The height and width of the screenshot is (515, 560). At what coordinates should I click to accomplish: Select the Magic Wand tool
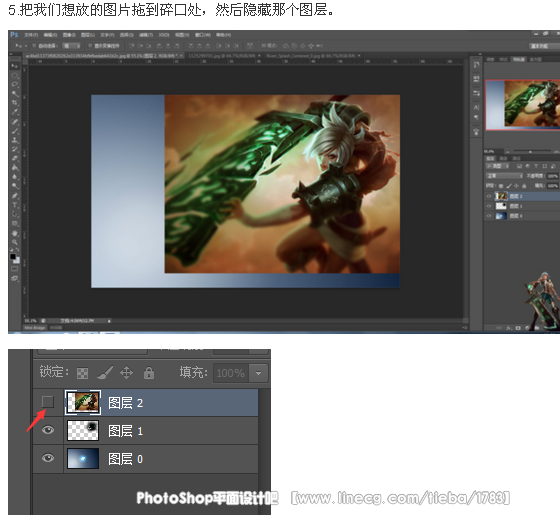point(14,94)
